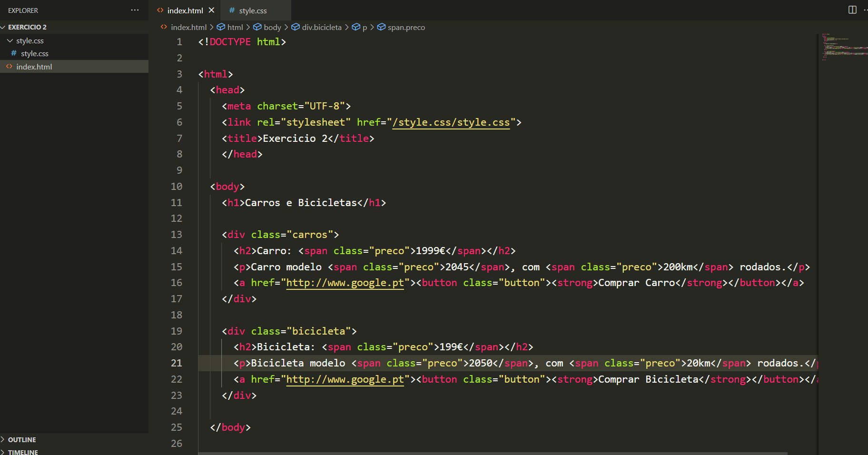Split the editor to the right

pyautogui.click(x=852, y=10)
